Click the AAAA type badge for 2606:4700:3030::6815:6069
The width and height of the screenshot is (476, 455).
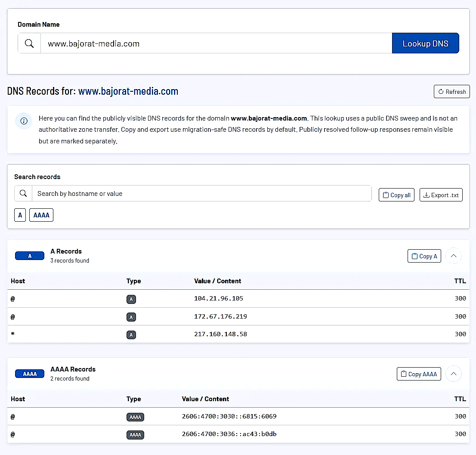pos(136,417)
